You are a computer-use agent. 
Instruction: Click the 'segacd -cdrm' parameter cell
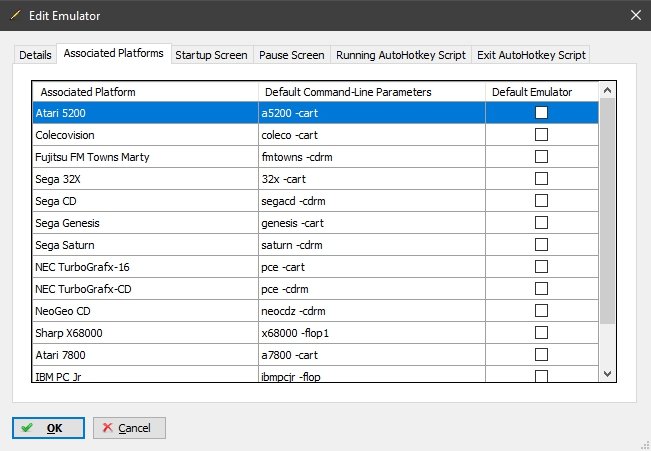[x=372, y=201]
